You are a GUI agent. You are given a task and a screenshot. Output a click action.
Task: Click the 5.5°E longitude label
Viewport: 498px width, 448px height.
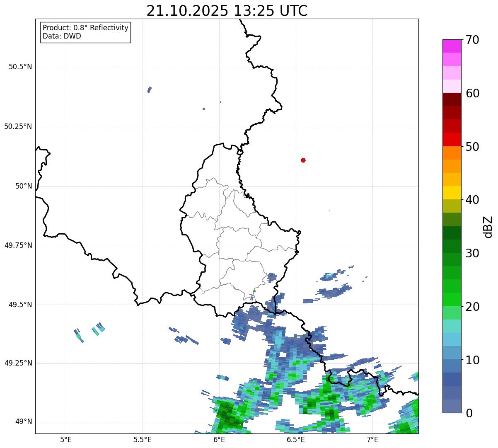tap(143, 439)
